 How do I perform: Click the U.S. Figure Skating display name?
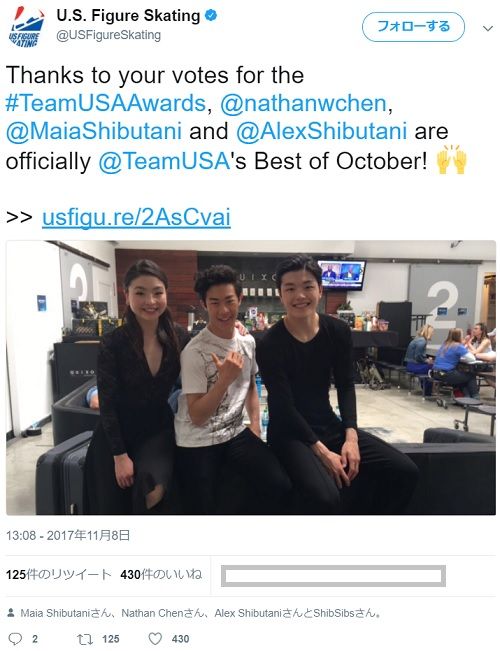coord(128,16)
